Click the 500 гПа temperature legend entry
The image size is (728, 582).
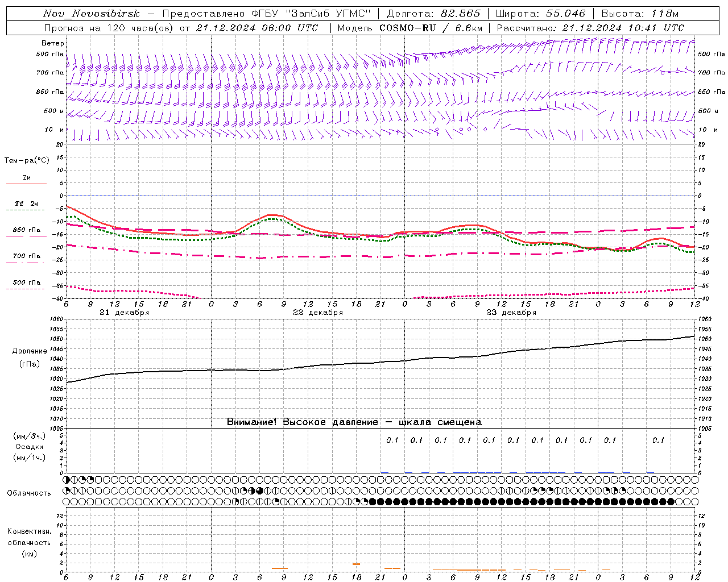coord(26,282)
